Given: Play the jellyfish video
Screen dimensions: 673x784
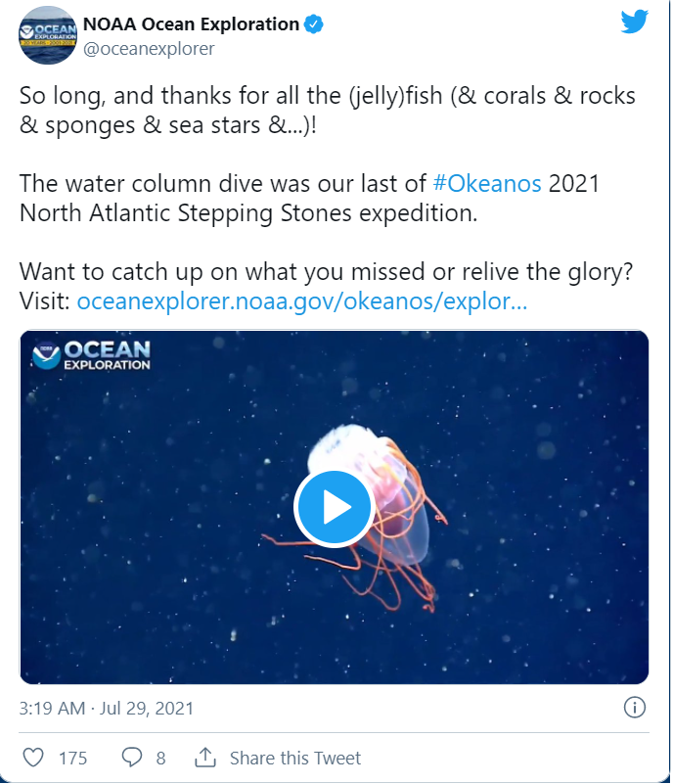Looking at the screenshot, I should pyautogui.click(x=336, y=507).
